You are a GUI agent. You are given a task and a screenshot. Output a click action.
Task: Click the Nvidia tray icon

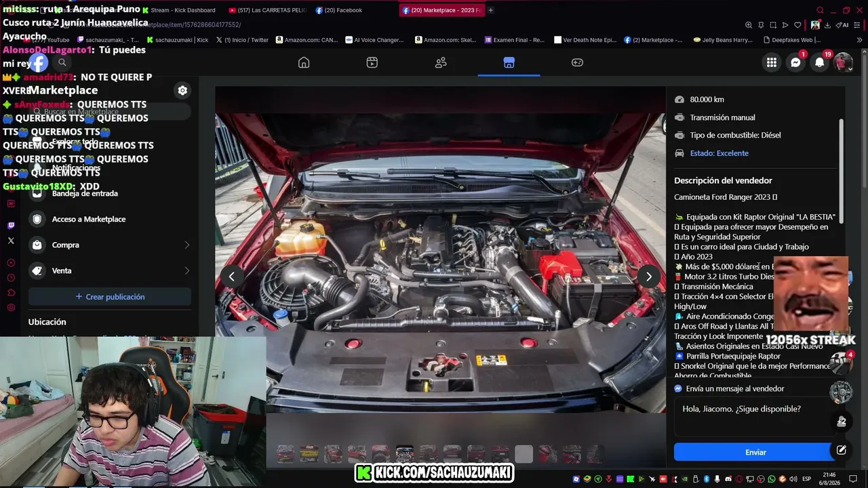click(x=685, y=479)
